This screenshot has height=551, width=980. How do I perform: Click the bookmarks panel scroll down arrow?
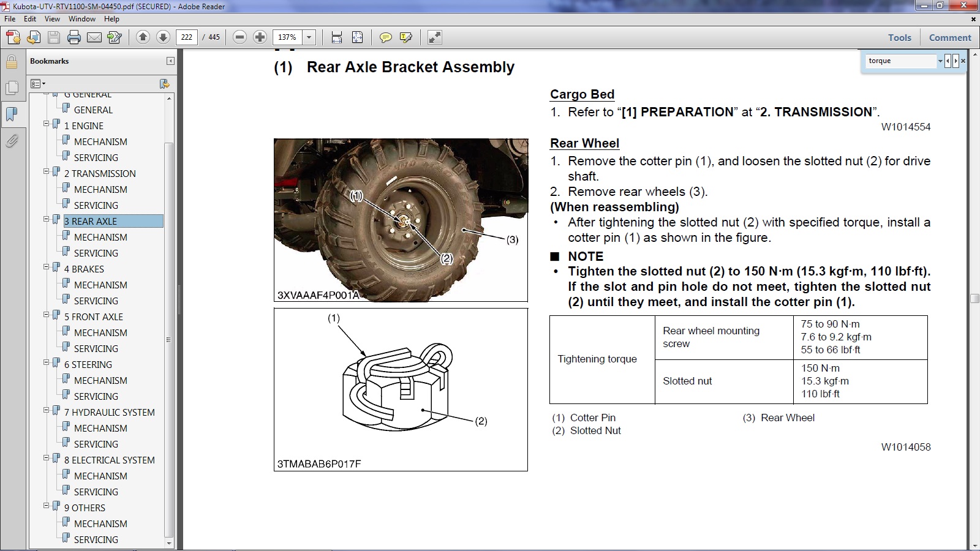click(x=169, y=543)
